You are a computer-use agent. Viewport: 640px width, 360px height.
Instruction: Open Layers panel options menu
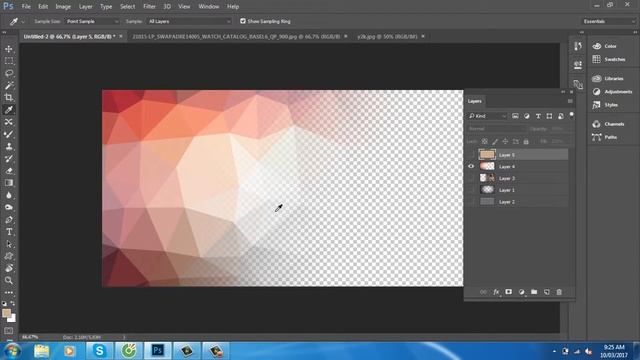click(x=570, y=101)
